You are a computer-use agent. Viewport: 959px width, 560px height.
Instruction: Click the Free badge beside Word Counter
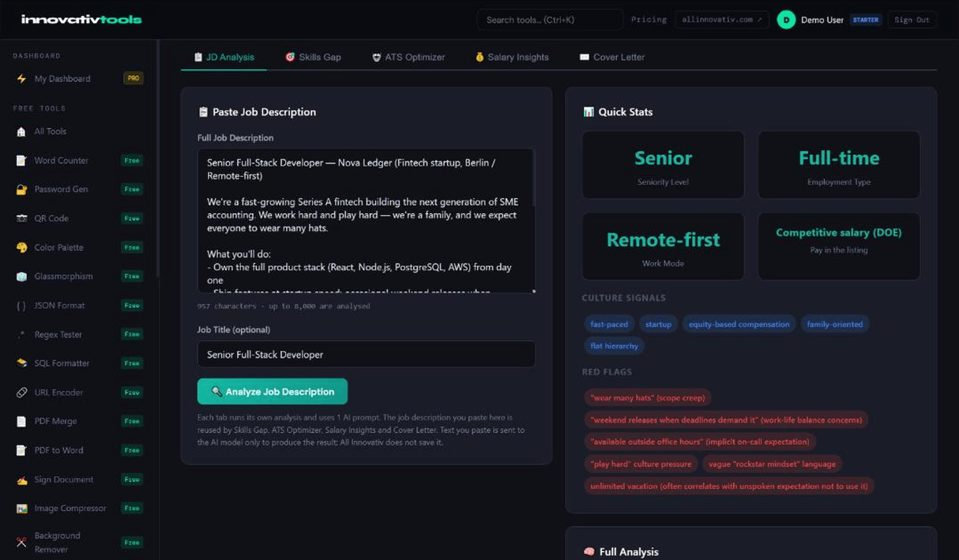click(132, 160)
